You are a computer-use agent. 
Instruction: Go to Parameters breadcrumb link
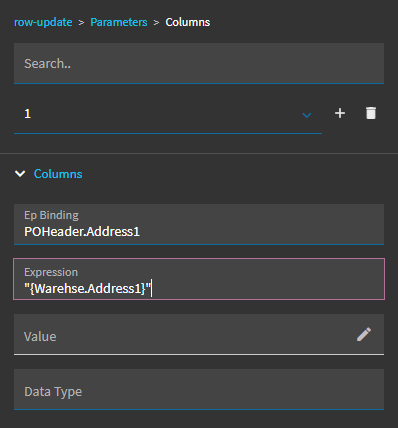click(119, 22)
